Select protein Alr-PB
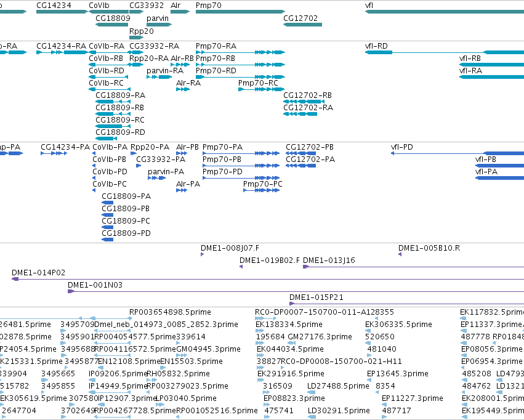 pyautogui.click(x=182, y=153)
